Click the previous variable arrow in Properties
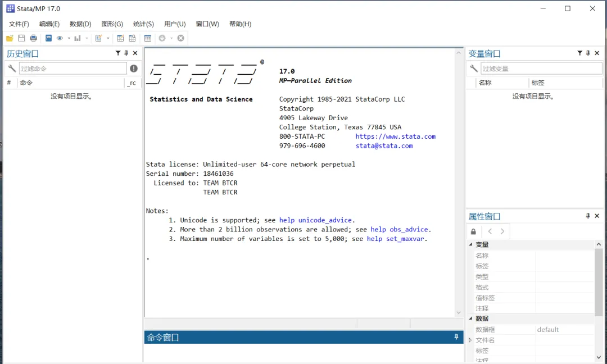The width and height of the screenshot is (607, 364). [490, 231]
